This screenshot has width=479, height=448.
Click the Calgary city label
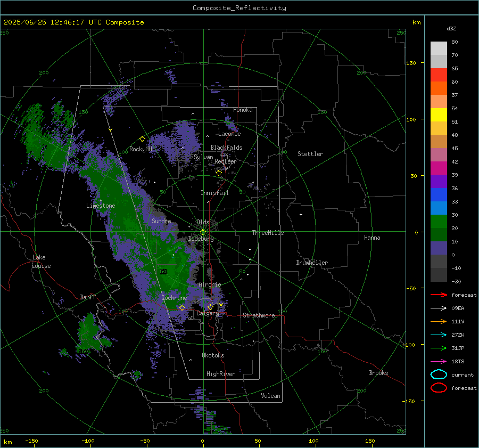tap(208, 313)
